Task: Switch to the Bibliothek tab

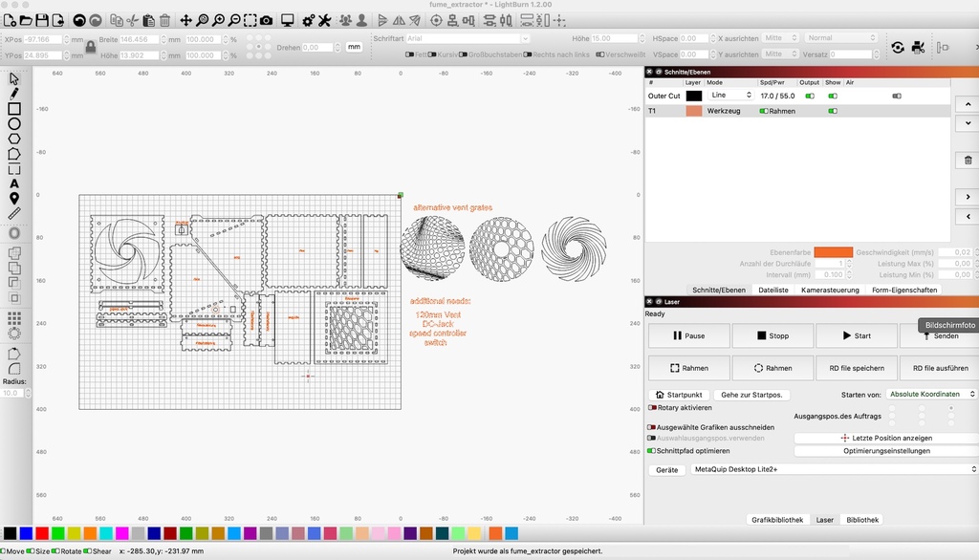Action: point(861,520)
